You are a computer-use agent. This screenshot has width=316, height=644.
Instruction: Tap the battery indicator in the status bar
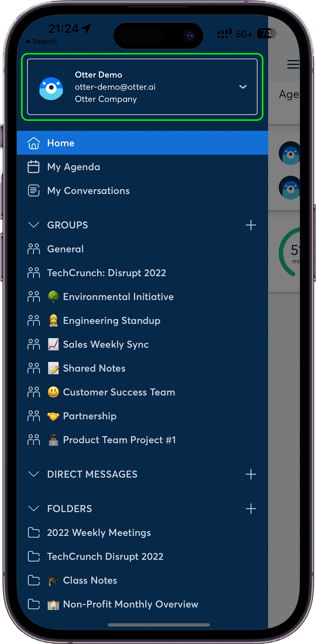click(x=267, y=34)
